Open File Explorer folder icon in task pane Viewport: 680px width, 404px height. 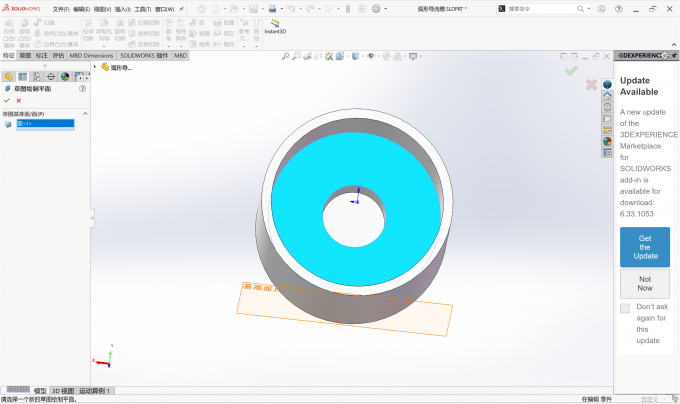tap(607, 118)
